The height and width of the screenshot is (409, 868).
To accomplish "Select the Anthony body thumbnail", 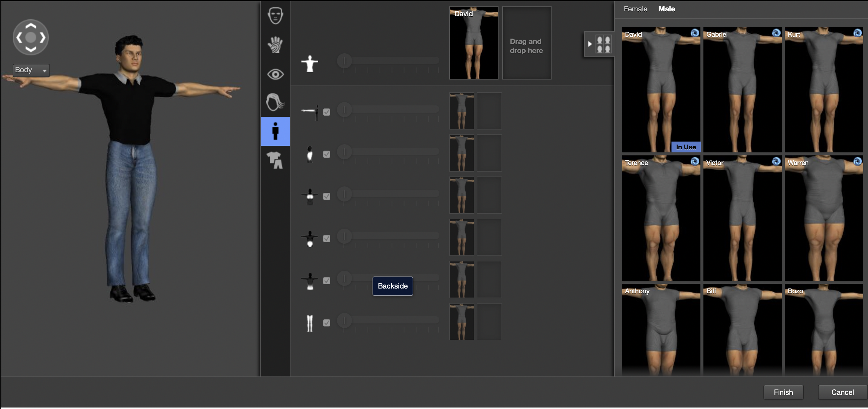I will pos(661,330).
